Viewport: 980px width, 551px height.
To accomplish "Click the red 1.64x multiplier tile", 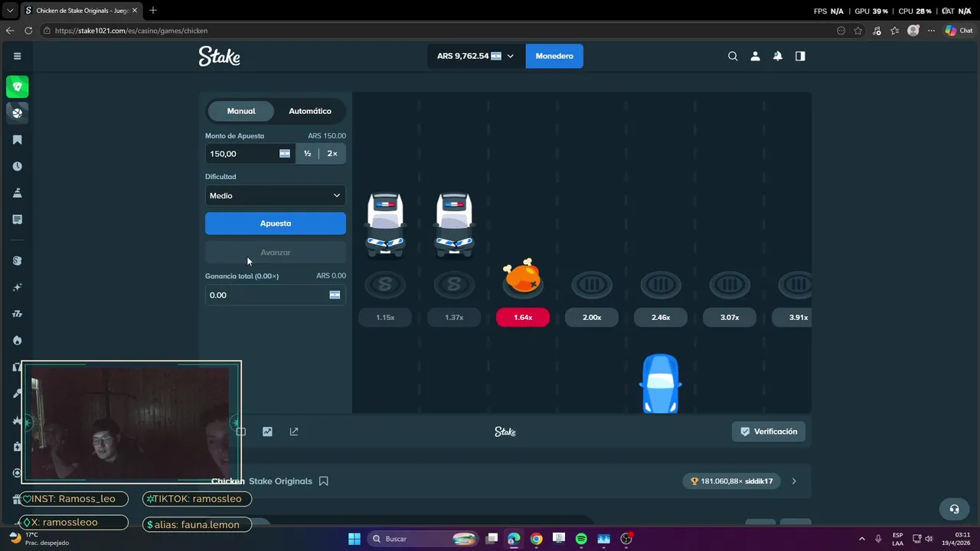I will coord(523,317).
